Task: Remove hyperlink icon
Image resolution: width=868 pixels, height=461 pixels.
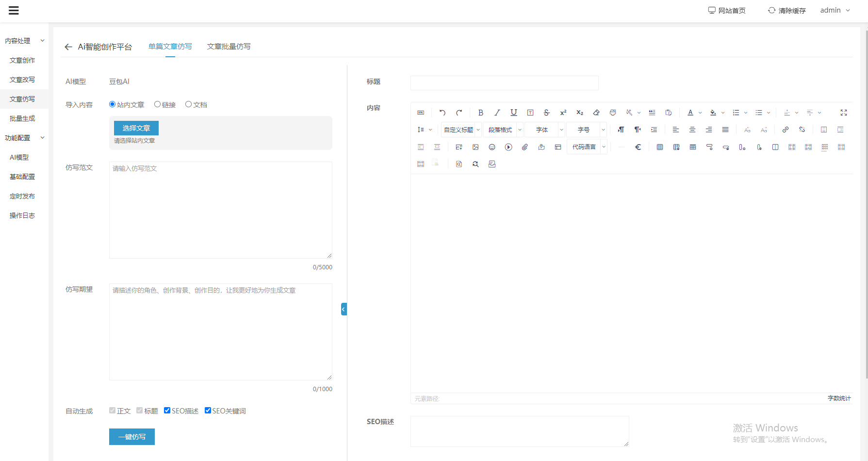Action: [802, 130]
